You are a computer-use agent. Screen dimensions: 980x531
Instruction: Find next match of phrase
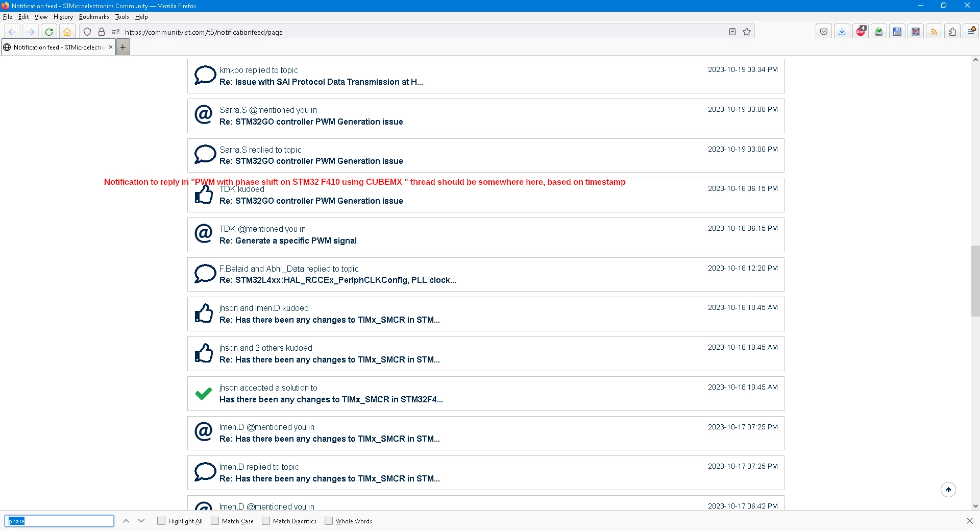coord(141,521)
